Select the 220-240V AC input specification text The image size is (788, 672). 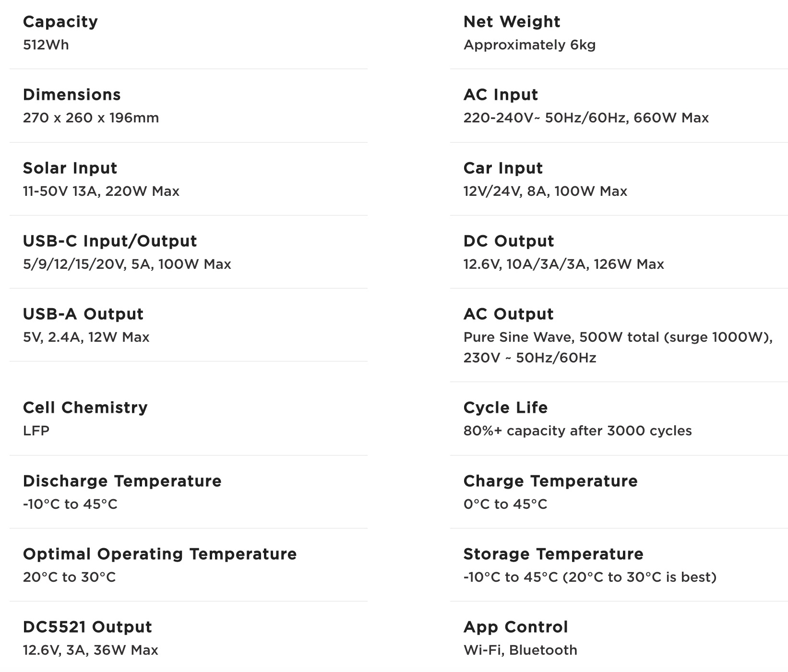point(585,118)
